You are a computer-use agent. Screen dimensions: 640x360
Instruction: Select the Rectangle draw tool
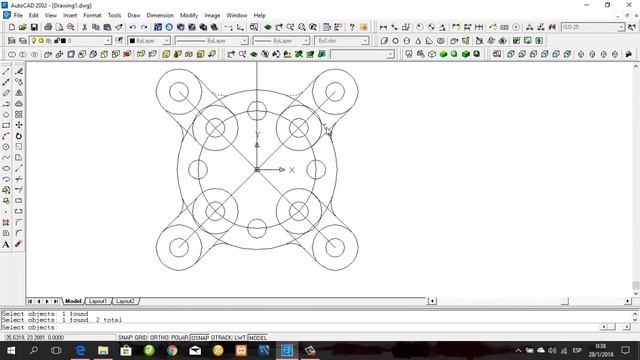(6, 125)
